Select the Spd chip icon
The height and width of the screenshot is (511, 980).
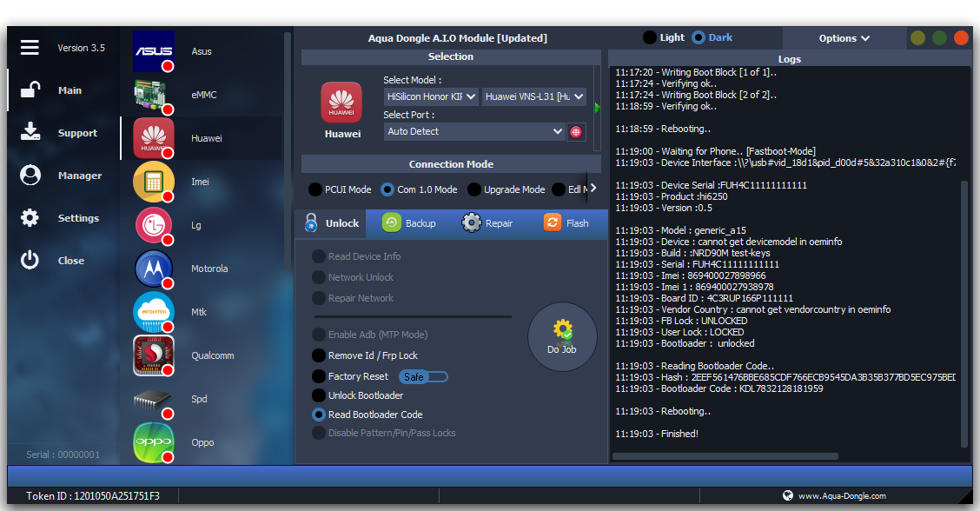tap(154, 399)
